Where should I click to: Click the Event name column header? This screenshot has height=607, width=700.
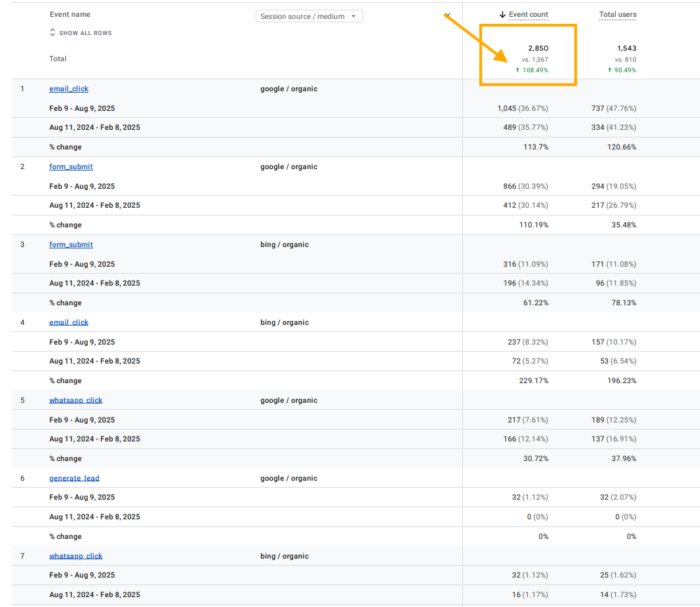click(70, 14)
